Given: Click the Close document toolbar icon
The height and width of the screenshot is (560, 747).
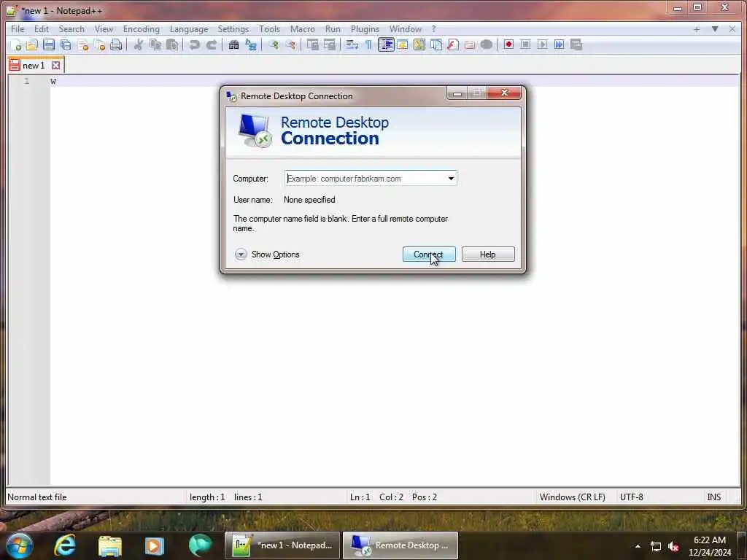Looking at the screenshot, I should (83, 44).
